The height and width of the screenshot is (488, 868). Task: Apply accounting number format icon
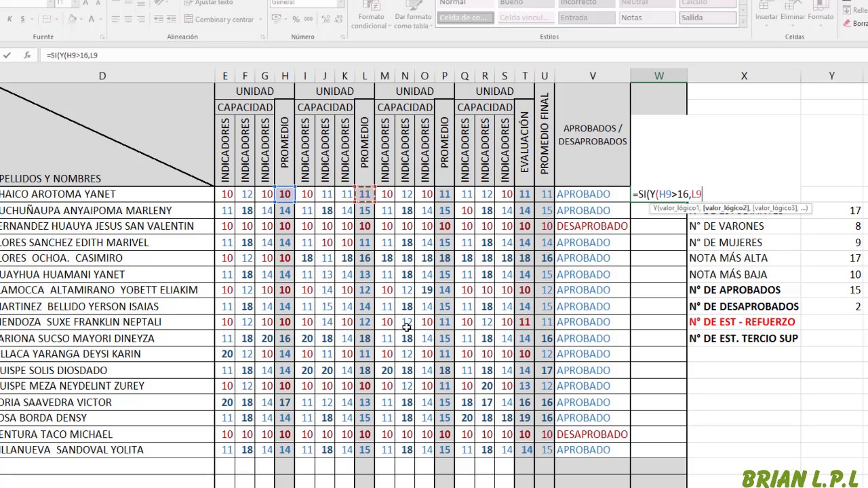(x=276, y=19)
